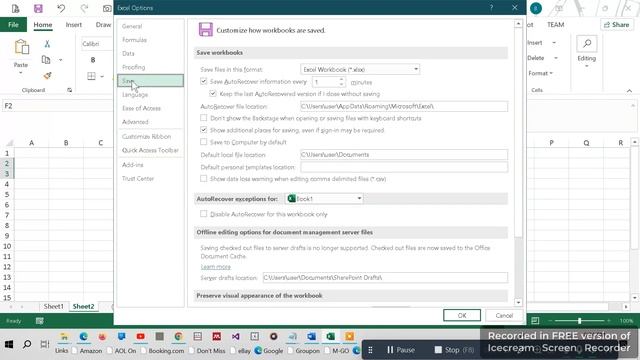Click the camera icon in quick access toolbar
640x360 pixels.
(107, 9)
